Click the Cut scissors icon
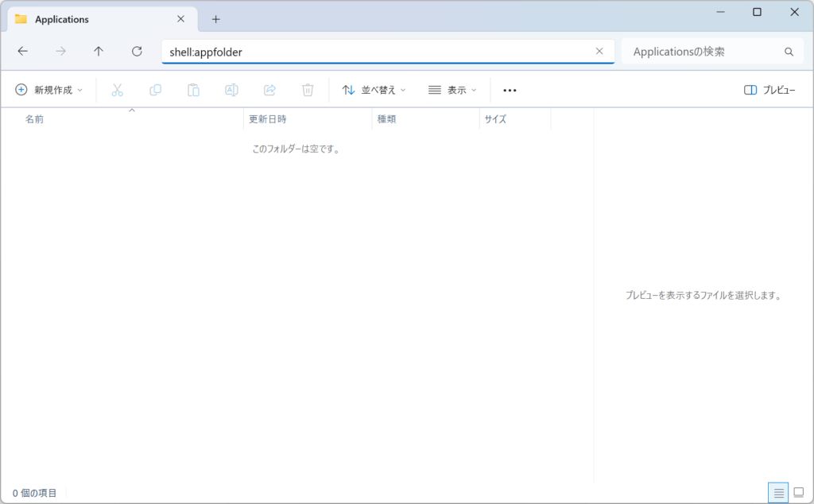Screen dimensions: 814x504 pos(118,90)
